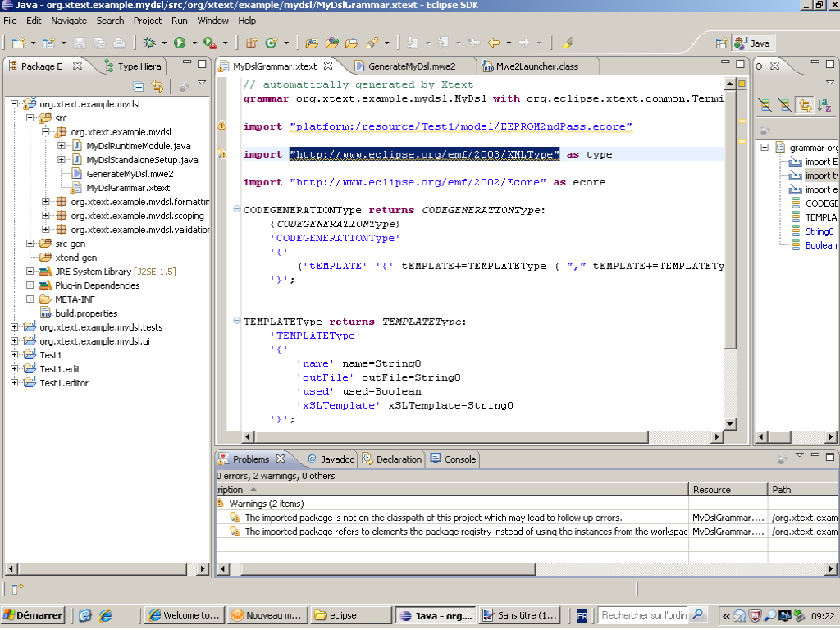Click the New Java Class icon
This screenshot has width=840, height=630.
tap(271, 43)
